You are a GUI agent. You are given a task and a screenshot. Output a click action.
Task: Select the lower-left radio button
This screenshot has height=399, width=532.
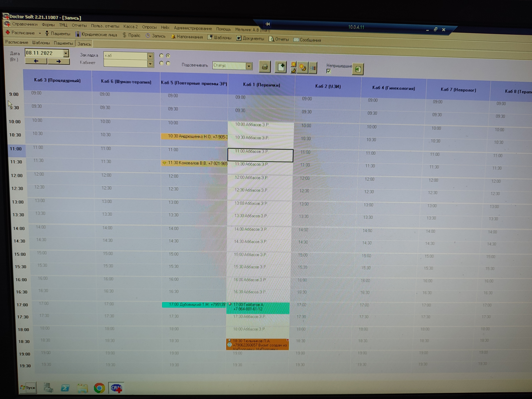(161, 63)
